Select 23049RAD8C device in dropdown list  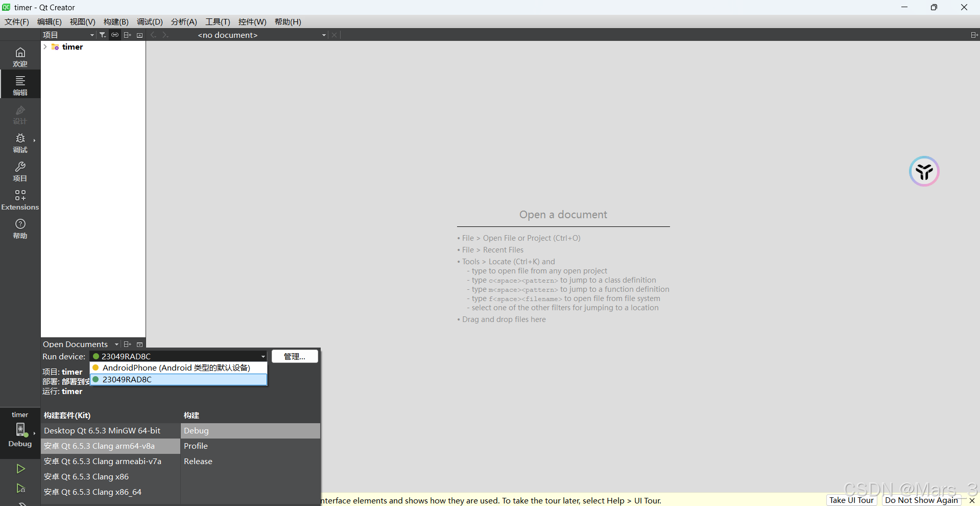[179, 379]
